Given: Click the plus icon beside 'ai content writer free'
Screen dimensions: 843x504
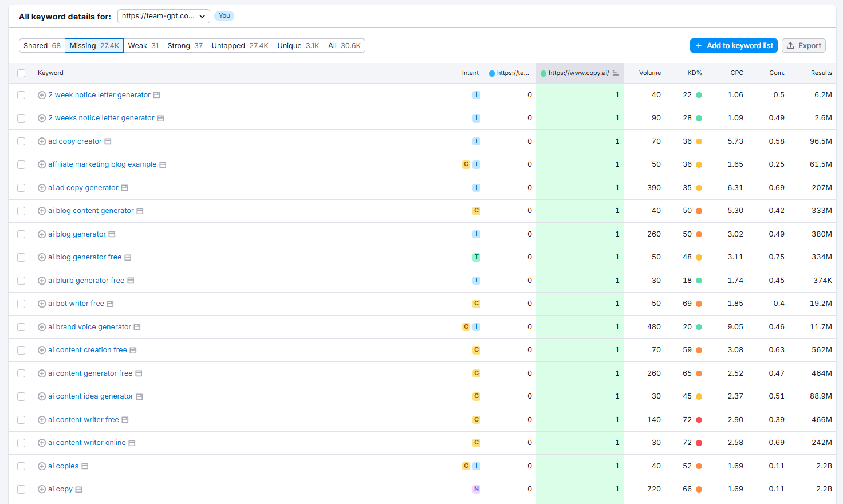Looking at the screenshot, I should pos(42,420).
